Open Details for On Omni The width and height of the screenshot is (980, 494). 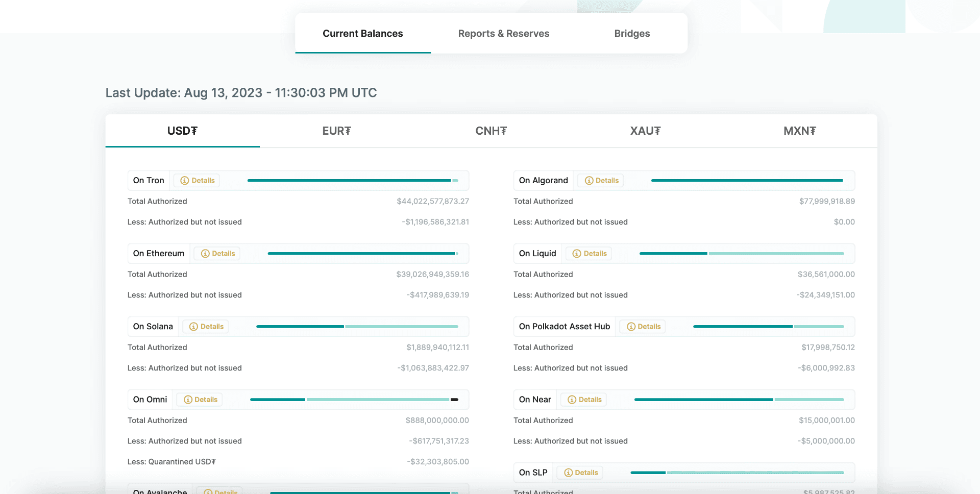click(200, 400)
